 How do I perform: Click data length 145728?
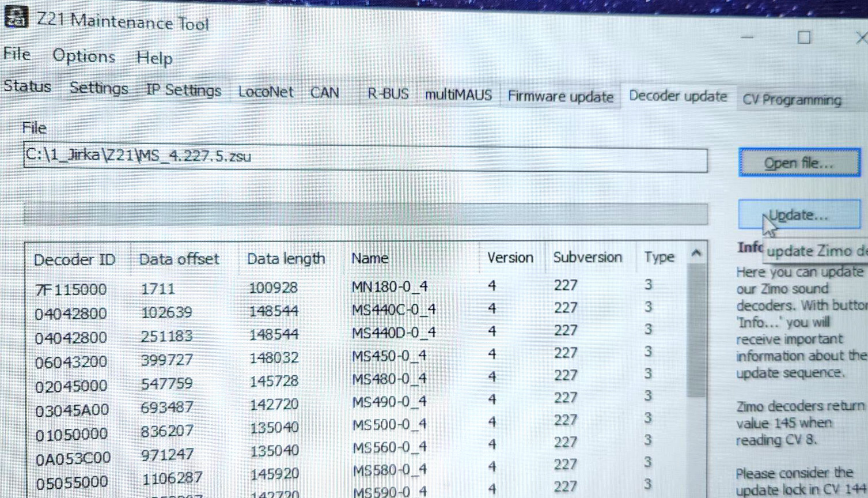click(274, 381)
